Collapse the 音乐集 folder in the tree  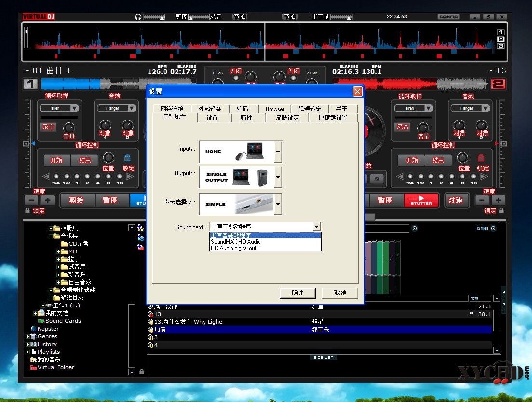(51, 236)
